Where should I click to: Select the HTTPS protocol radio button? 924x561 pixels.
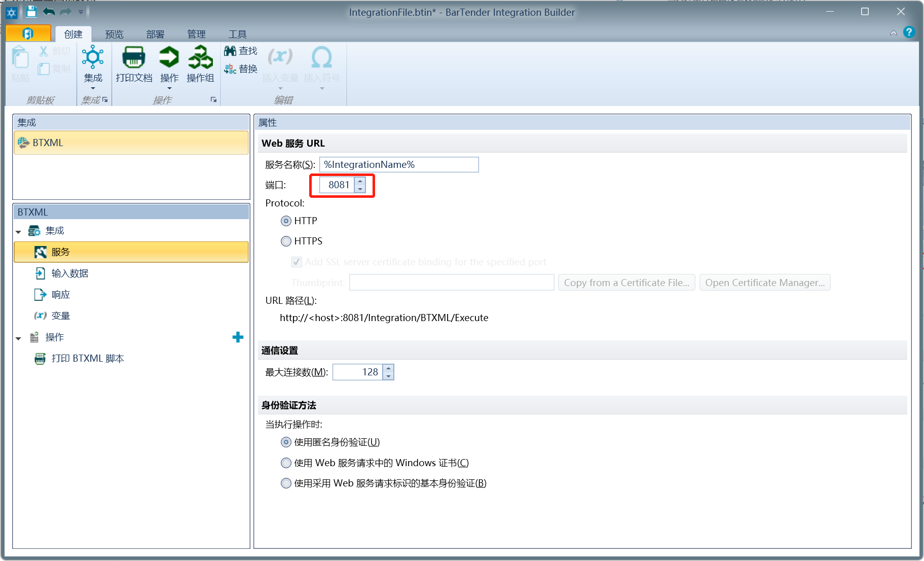pyautogui.click(x=286, y=241)
